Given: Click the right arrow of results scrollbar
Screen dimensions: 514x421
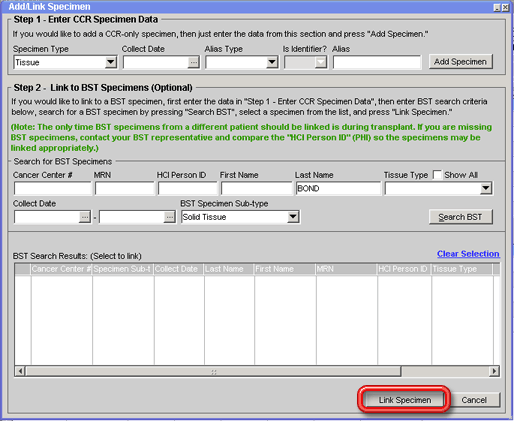Looking at the screenshot, I should click(494, 371).
